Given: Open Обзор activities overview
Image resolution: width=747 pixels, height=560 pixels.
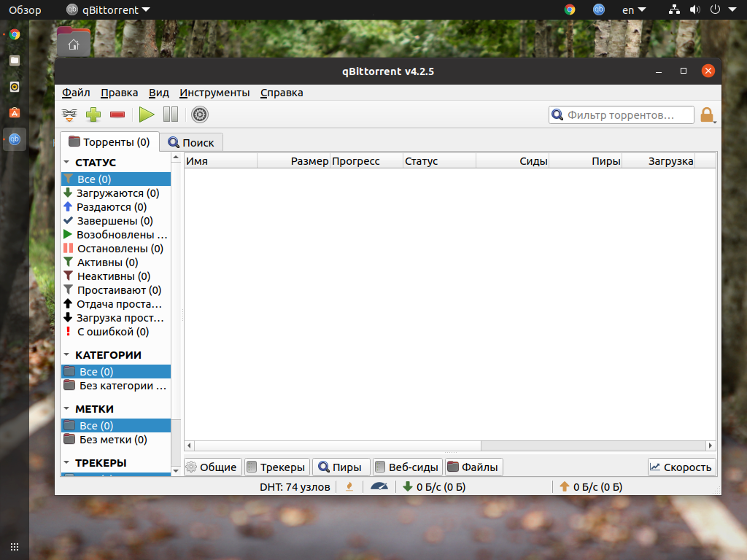Looking at the screenshot, I should pos(25,9).
